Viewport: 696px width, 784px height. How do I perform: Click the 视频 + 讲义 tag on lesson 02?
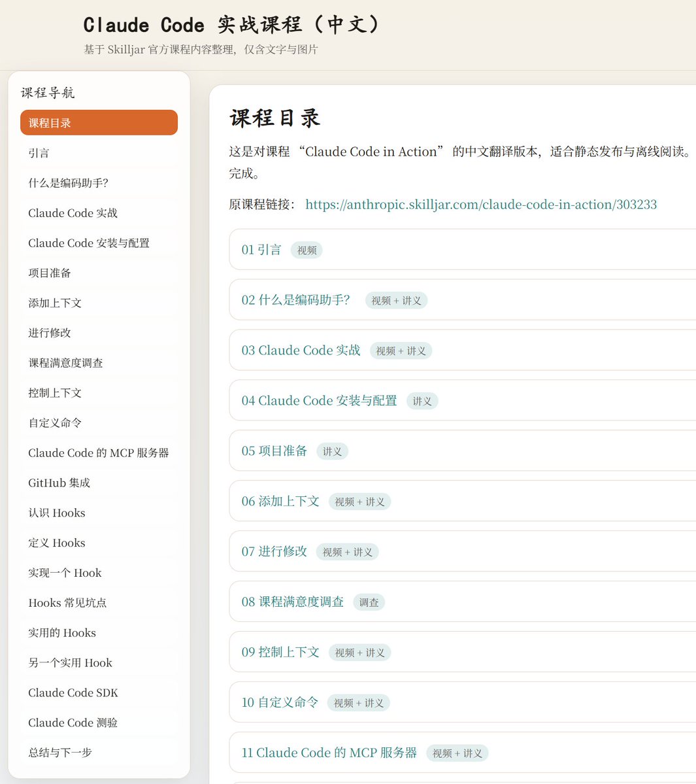396,301
